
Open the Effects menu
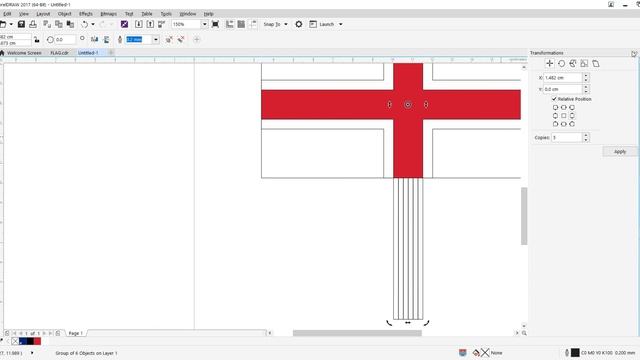tap(86, 14)
